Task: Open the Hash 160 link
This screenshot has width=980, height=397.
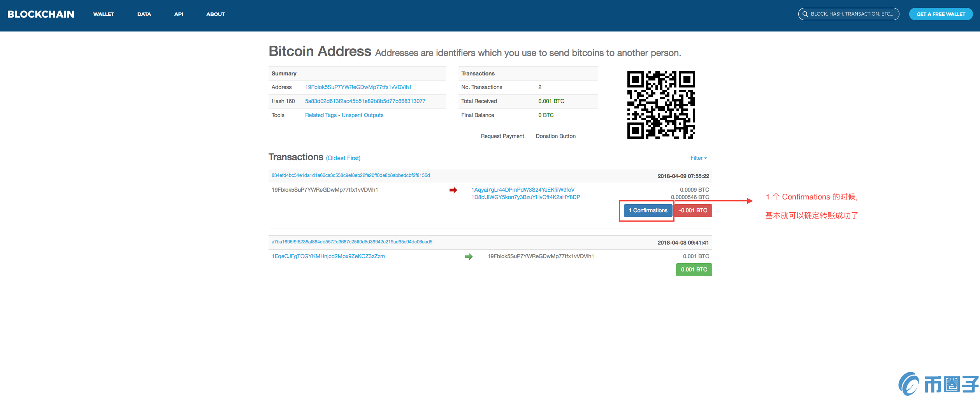Action: [x=365, y=101]
